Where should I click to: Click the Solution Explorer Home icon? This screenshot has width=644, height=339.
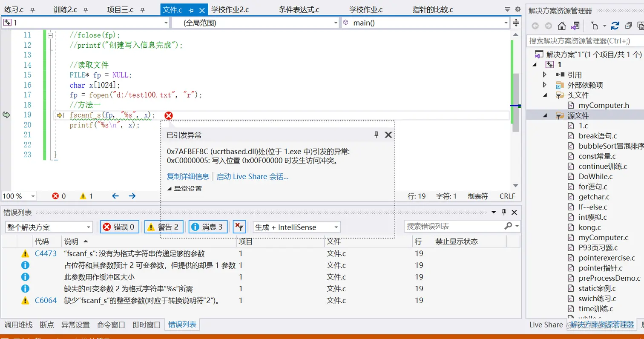562,26
